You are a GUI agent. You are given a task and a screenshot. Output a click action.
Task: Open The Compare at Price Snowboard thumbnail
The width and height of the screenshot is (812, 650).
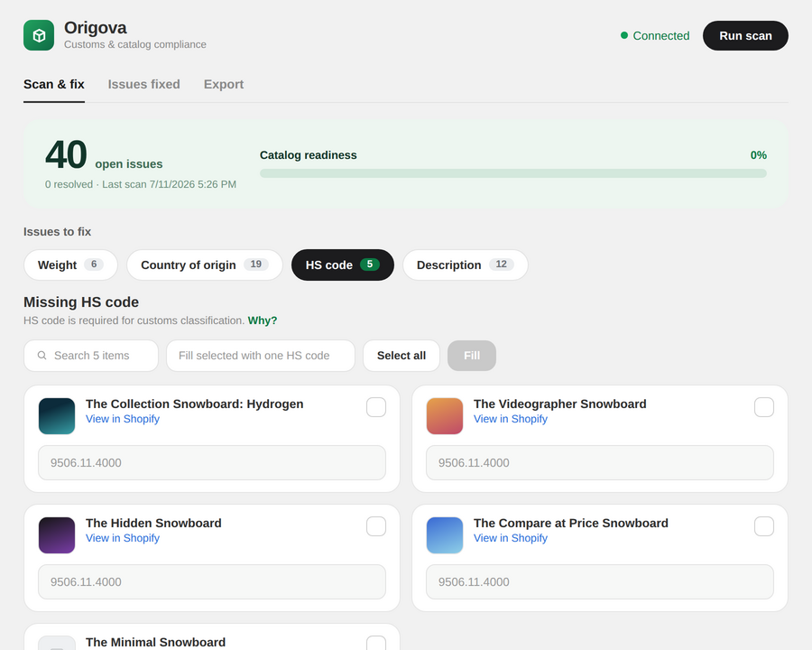(445, 535)
